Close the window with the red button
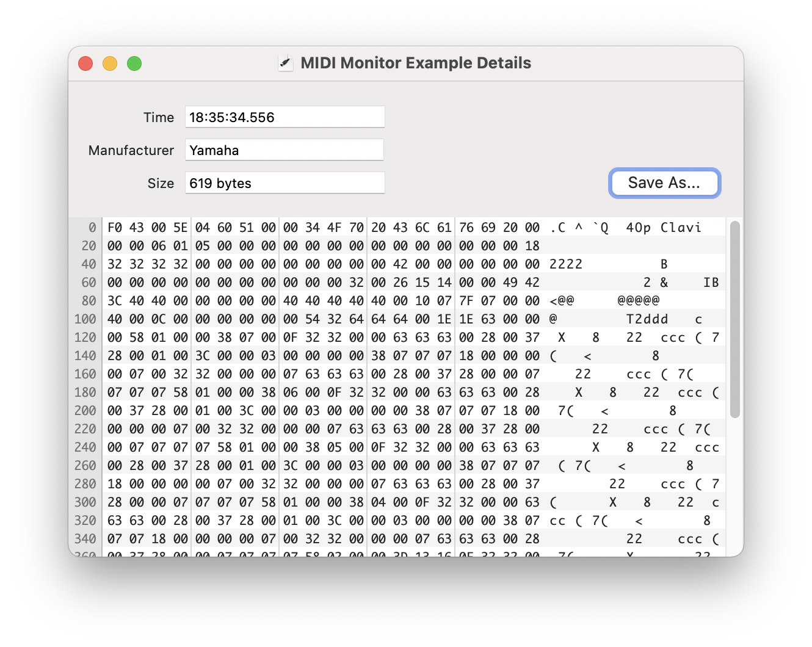Screen dimensions: 812x647 [x=85, y=63]
